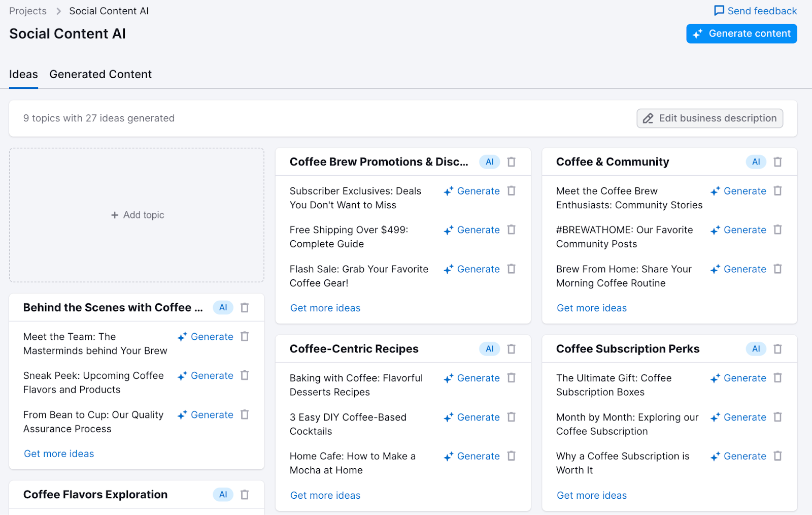Generate "The Ultimate Gift: Coffee Subscription Boxes"
812x515 pixels.
(745, 378)
